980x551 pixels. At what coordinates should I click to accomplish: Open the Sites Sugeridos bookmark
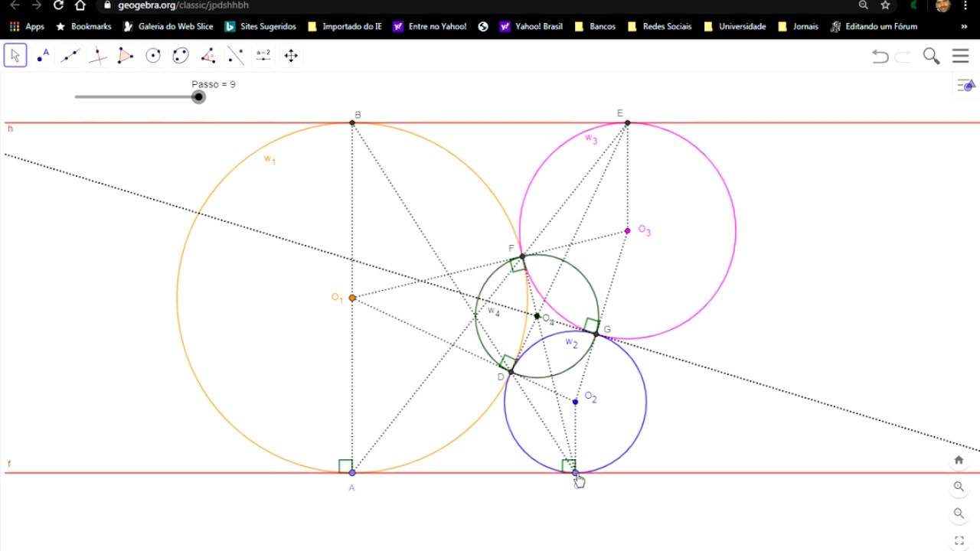point(260,26)
